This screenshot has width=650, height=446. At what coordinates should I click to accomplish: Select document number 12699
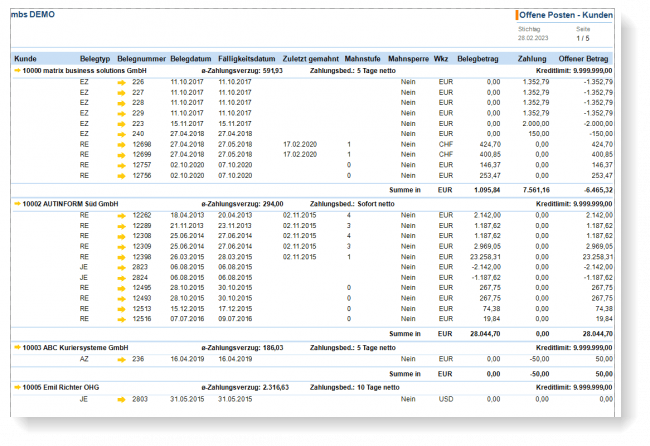coord(143,155)
